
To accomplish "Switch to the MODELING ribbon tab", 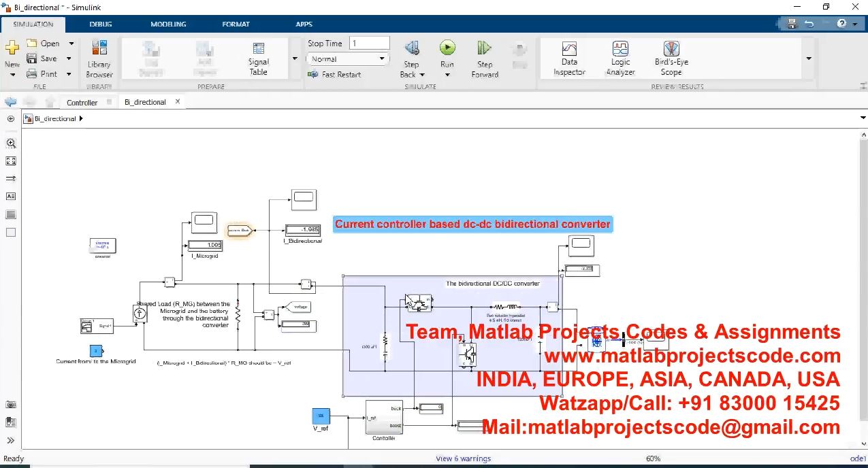I will point(168,24).
